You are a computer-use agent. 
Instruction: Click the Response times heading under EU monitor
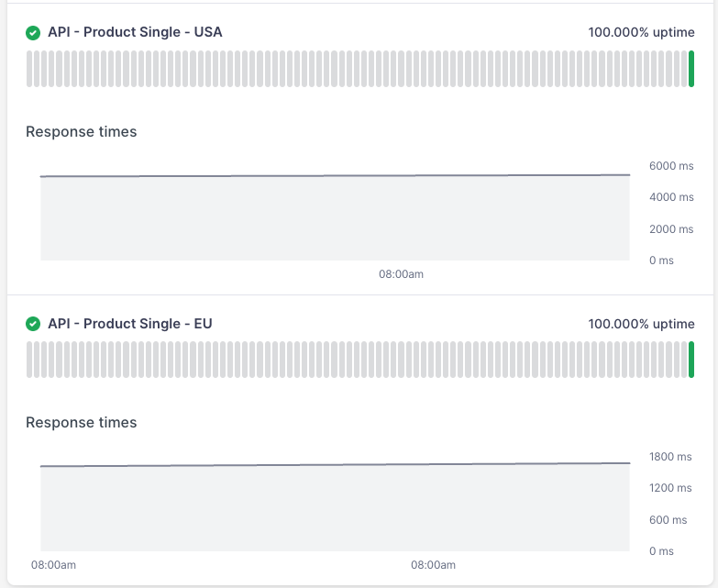tap(82, 423)
